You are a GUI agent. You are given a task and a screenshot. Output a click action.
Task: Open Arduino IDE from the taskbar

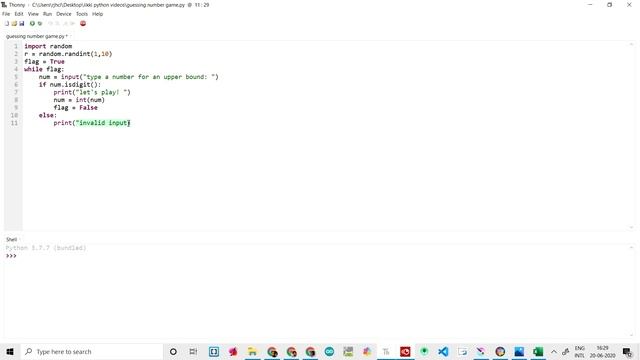point(329,351)
